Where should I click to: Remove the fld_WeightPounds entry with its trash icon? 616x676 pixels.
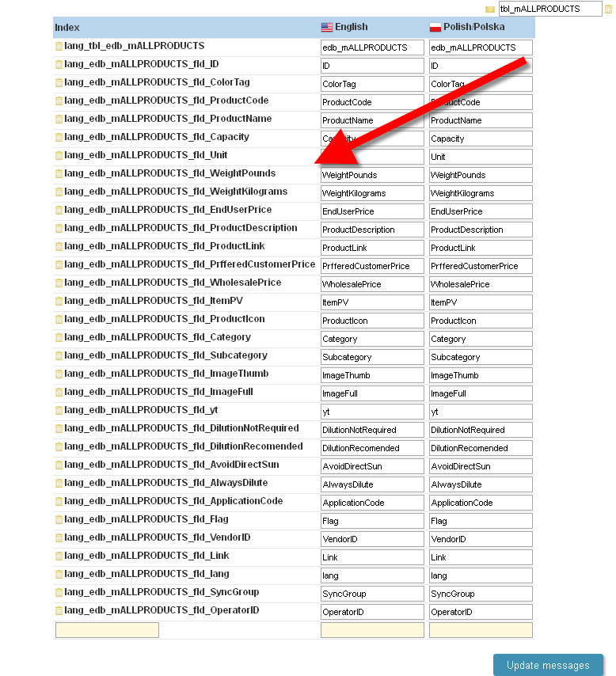pos(59,174)
